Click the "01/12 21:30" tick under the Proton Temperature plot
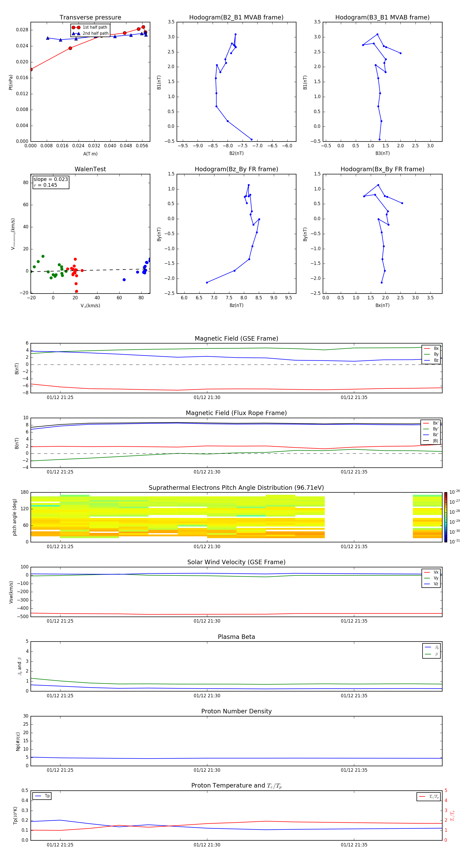Viewport: 473px width, 868px height. pos(207,845)
